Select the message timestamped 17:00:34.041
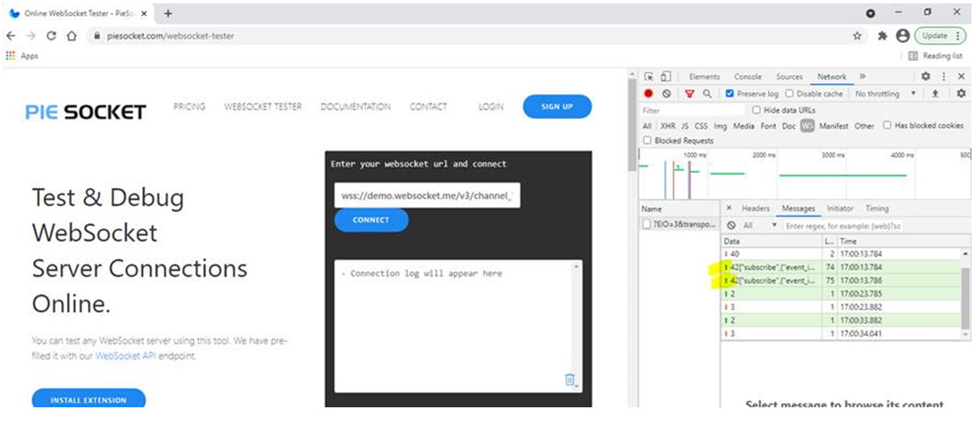Screen dimensions: 980x431 coord(841,334)
